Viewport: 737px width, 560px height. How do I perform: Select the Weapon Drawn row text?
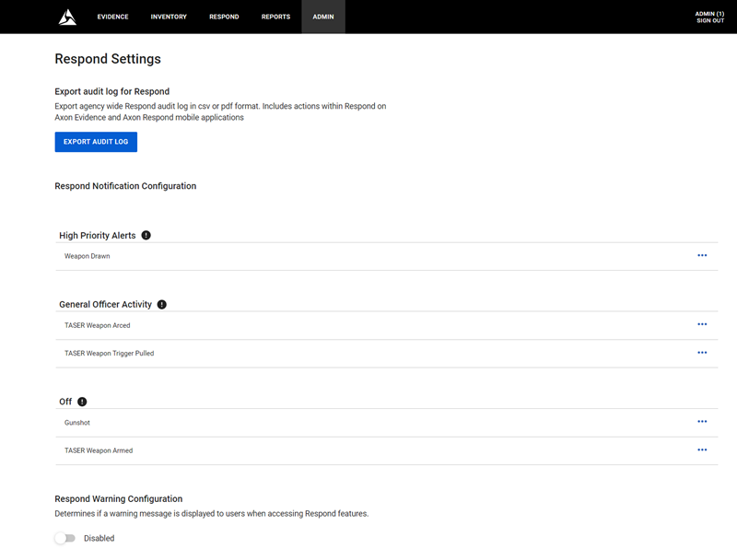(x=87, y=256)
